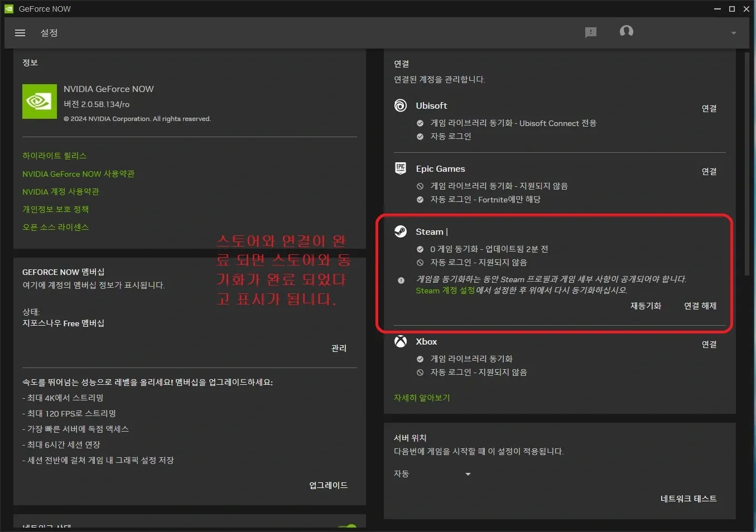
Task: Open the user profile avatar
Action: tap(627, 31)
